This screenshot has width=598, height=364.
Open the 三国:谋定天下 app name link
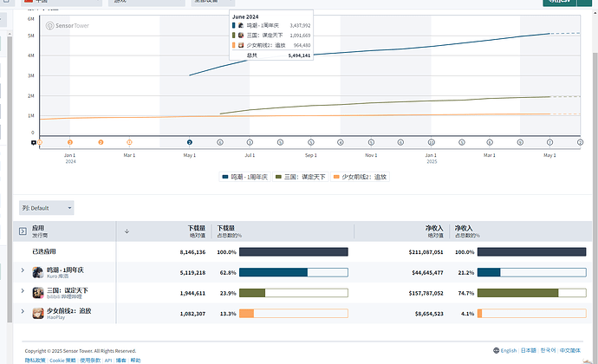coord(68,290)
